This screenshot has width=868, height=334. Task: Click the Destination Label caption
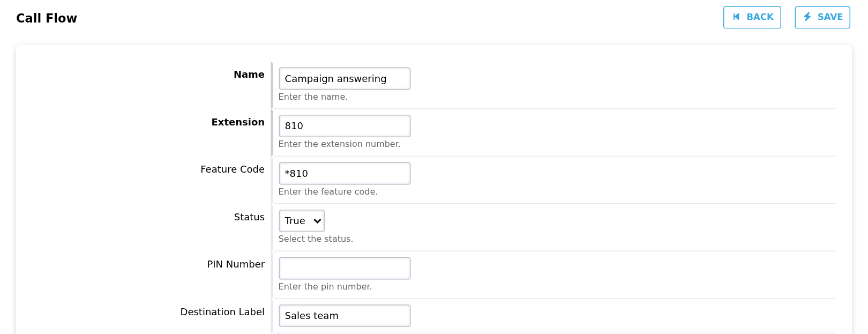pos(222,312)
